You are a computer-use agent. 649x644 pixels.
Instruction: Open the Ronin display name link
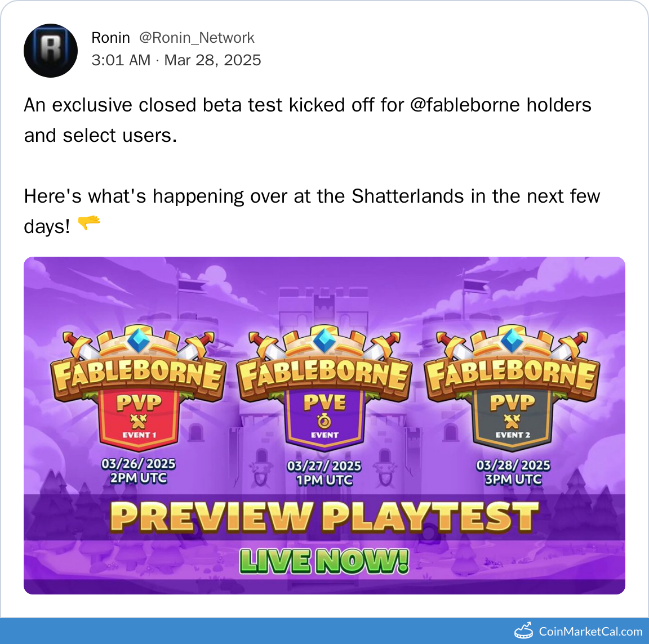click(x=110, y=38)
